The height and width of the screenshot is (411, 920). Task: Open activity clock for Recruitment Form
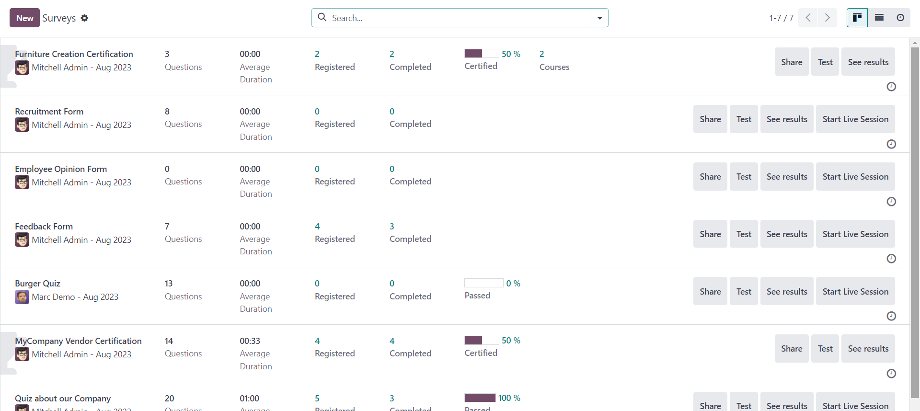point(891,144)
